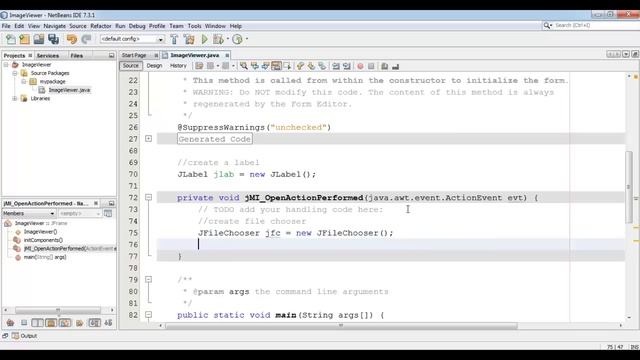The width and height of the screenshot is (640, 360).
Task: Click the Stop Macro Recording icon
Action: 371,66
